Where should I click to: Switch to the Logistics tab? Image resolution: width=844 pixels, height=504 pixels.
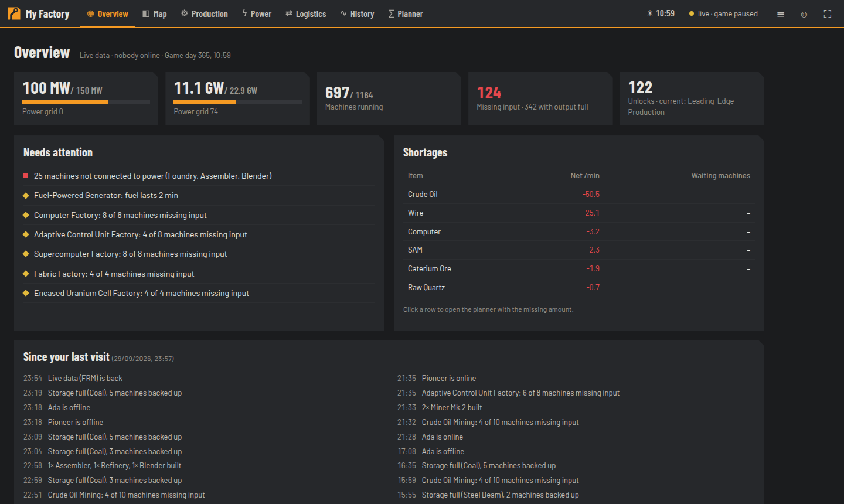coord(306,14)
